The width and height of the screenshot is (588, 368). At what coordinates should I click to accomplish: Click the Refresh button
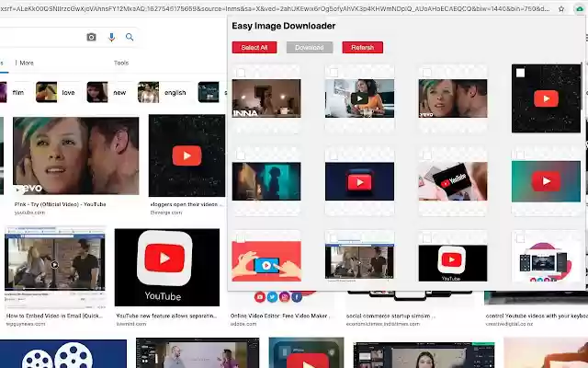(363, 47)
